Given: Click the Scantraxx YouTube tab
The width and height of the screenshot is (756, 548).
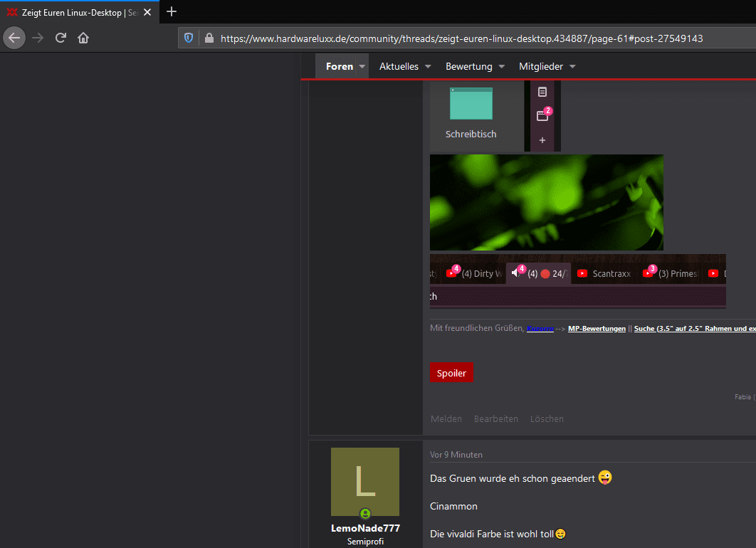Looking at the screenshot, I should (604, 273).
